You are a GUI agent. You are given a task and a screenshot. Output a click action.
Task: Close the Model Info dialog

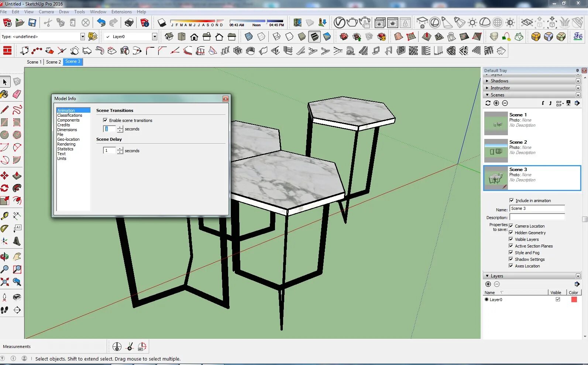tap(226, 99)
